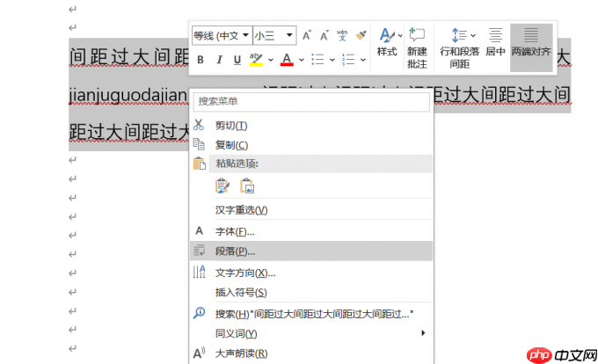The image size is (598, 364).
Task: Open font color dropdown arrow
Action: coord(302,60)
